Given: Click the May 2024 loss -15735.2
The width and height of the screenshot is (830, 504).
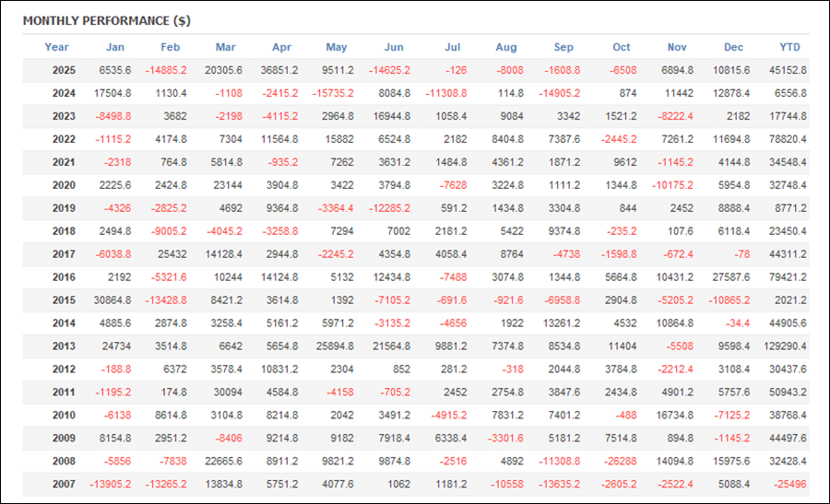Looking at the screenshot, I should [331, 93].
